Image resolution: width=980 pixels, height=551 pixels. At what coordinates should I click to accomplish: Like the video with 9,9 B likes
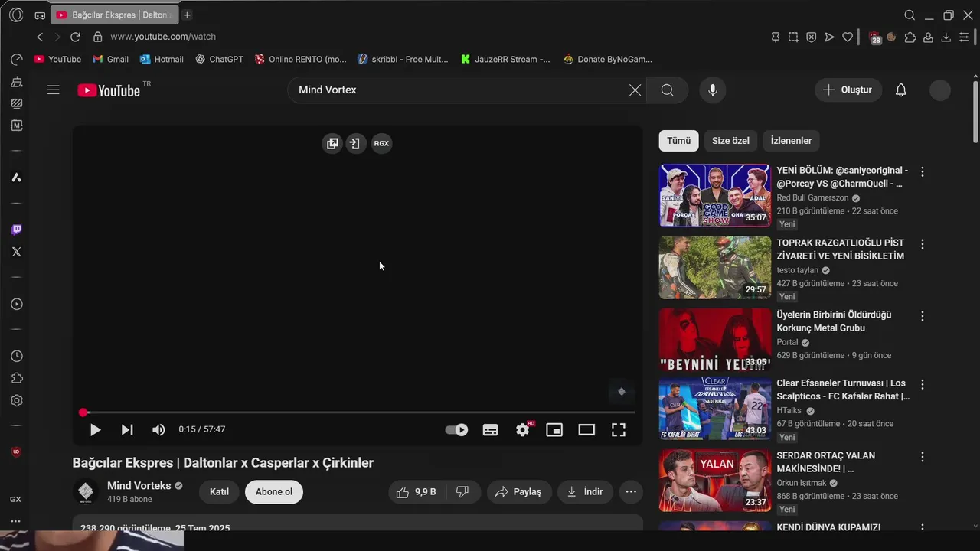(416, 492)
